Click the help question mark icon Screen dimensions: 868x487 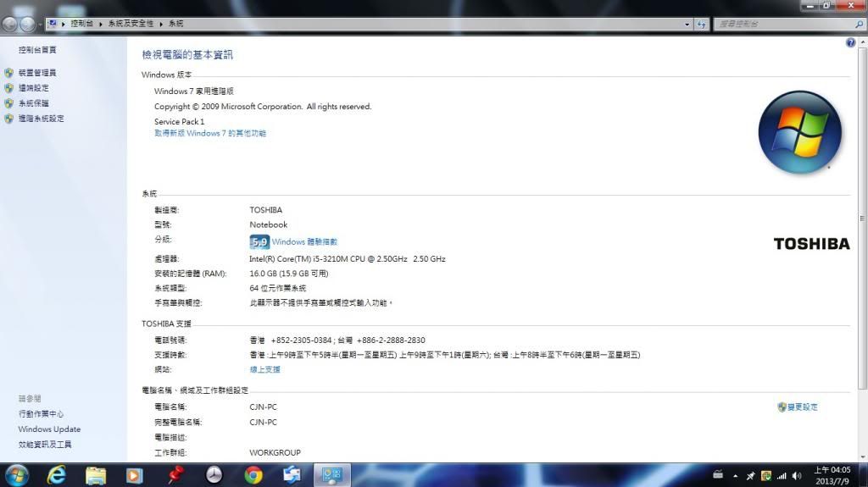click(850, 42)
